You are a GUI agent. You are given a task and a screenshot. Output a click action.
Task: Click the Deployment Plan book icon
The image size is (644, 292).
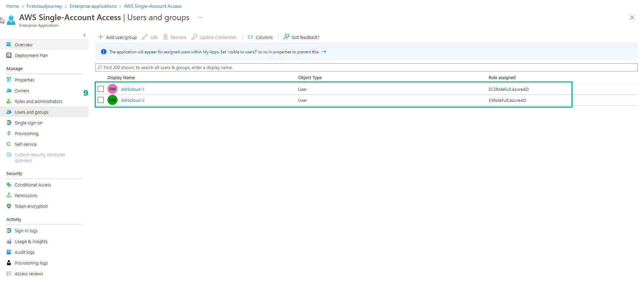click(9, 55)
